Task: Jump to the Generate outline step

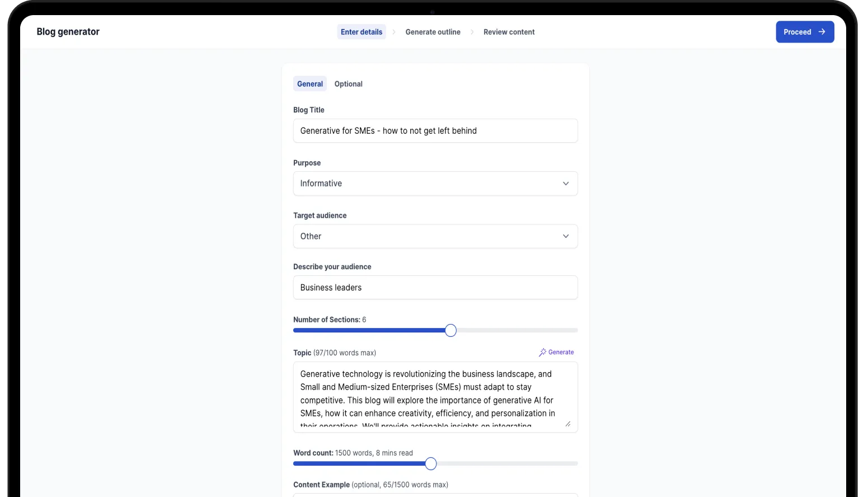Action: click(433, 32)
